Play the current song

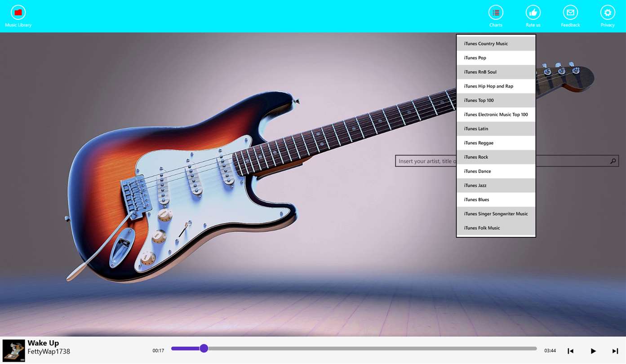(593, 351)
